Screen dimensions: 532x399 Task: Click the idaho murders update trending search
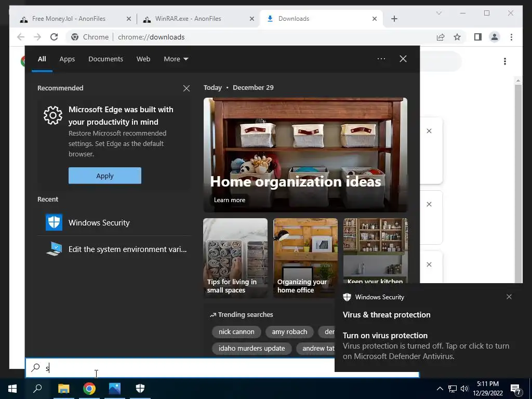point(252,349)
